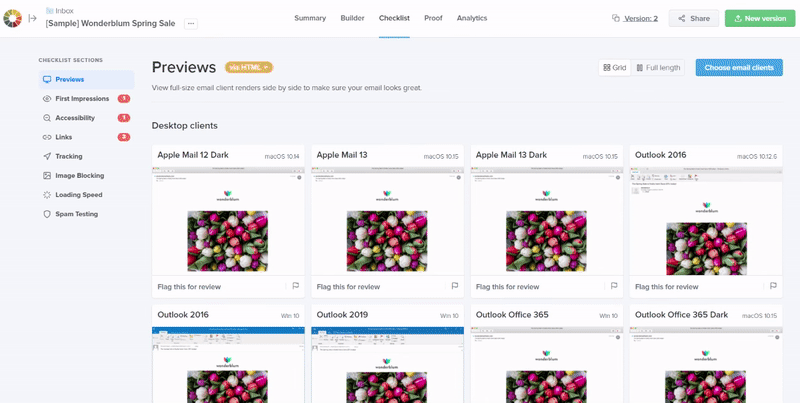Click the Choose email clients button

click(x=739, y=67)
